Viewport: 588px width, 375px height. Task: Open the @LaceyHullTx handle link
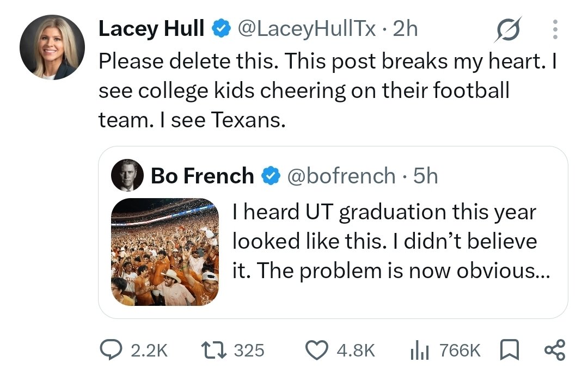pyautogui.click(x=307, y=28)
